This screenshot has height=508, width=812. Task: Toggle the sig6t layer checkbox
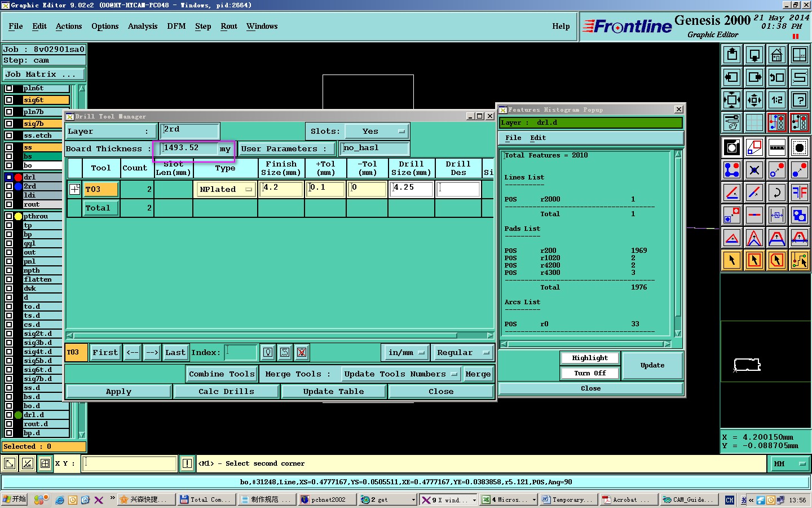(x=9, y=100)
